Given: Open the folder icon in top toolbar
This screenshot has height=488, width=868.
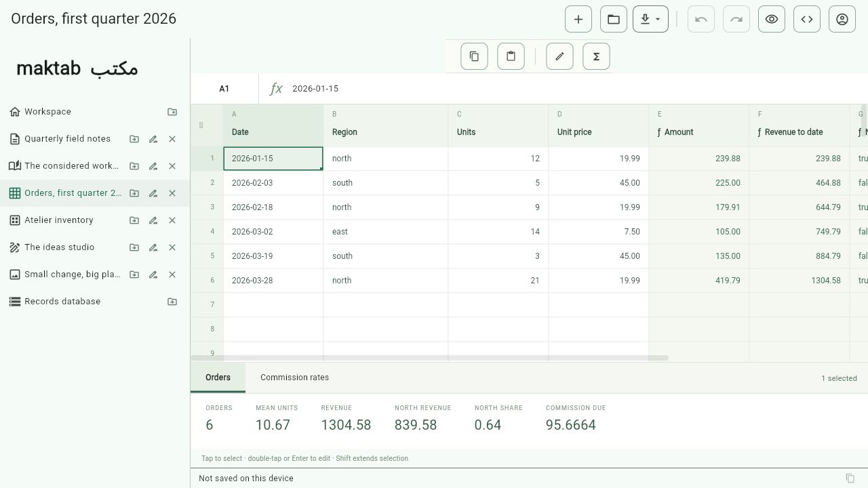Looking at the screenshot, I should (614, 19).
